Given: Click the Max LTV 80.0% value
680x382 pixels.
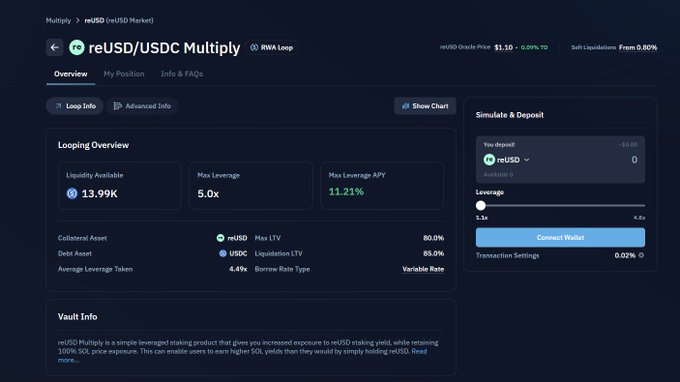Looking at the screenshot, I should click(x=433, y=238).
